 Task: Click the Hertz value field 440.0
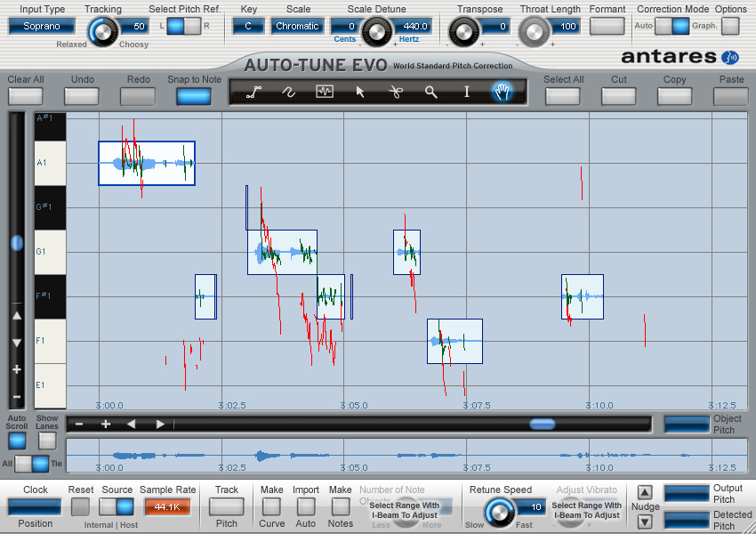(x=412, y=26)
